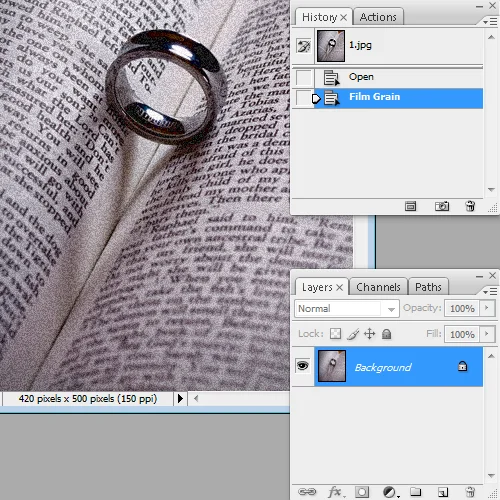Delete layer with Layers trash icon
Image resolution: width=500 pixels, height=500 pixels.
pos(470,492)
